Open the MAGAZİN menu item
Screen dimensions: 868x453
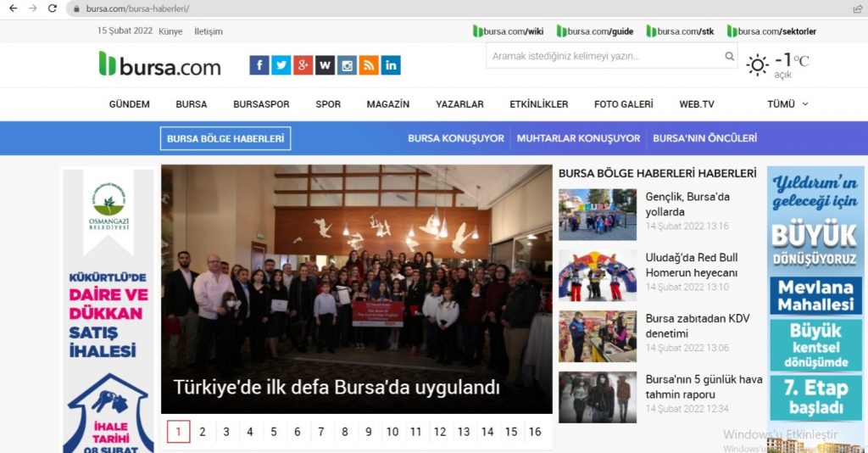click(388, 104)
